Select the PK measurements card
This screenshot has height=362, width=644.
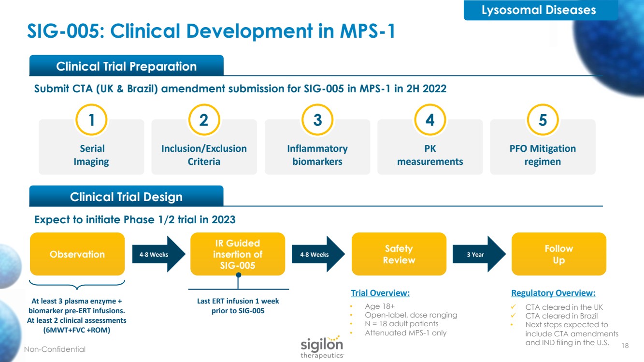(x=430, y=147)
